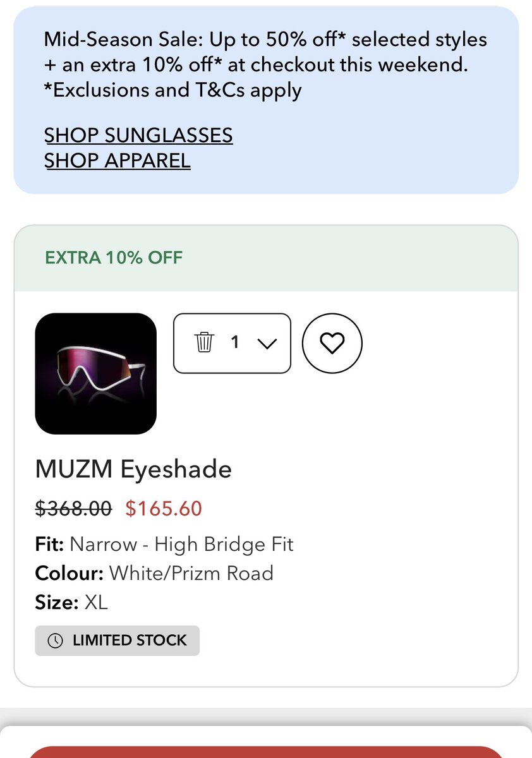
Task: Open the MUZM Eyeshade product title
Action: click(x=133, y=469)
